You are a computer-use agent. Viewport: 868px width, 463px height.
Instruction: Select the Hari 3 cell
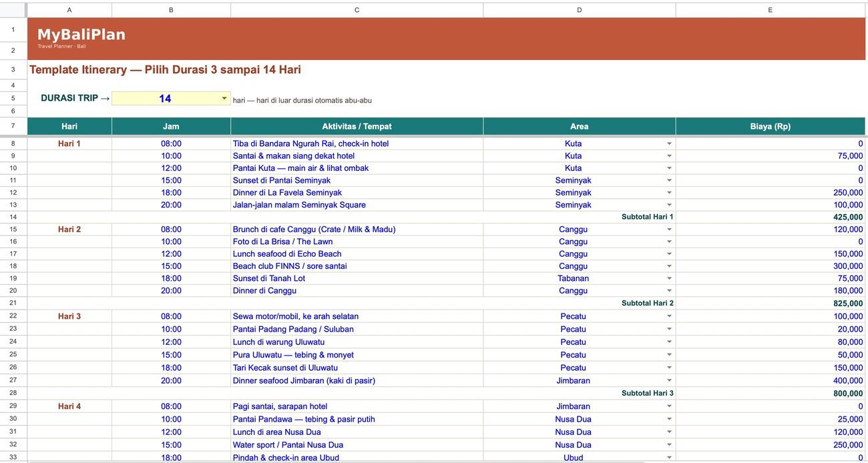tap(69, 316)
